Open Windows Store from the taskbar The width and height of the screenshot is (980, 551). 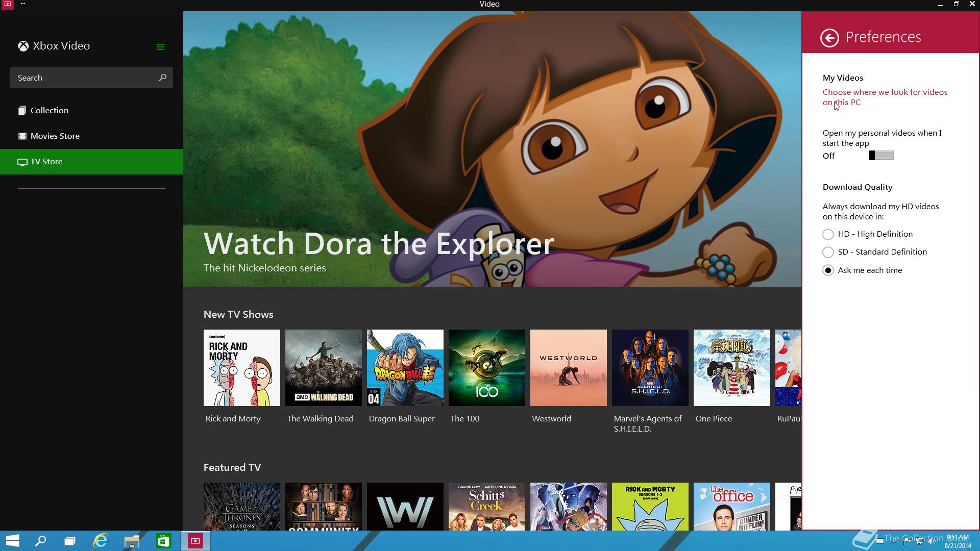click(163, 541)
